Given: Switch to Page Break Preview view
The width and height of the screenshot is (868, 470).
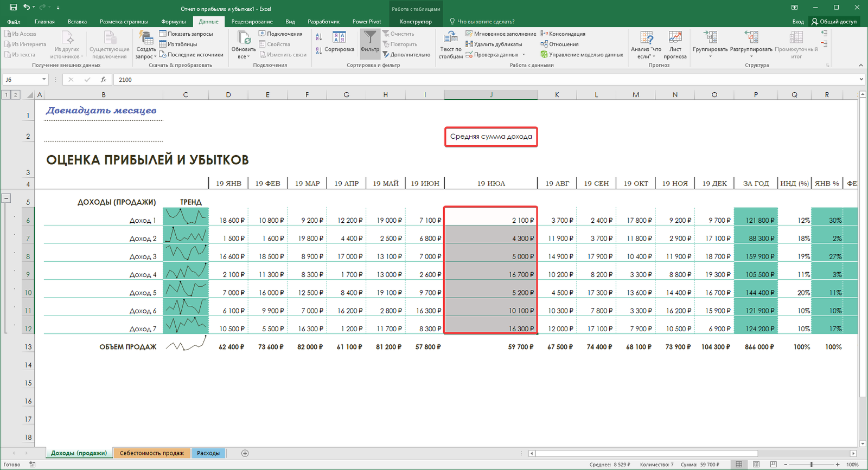Looking at the screenshot, I should (773, 465).
